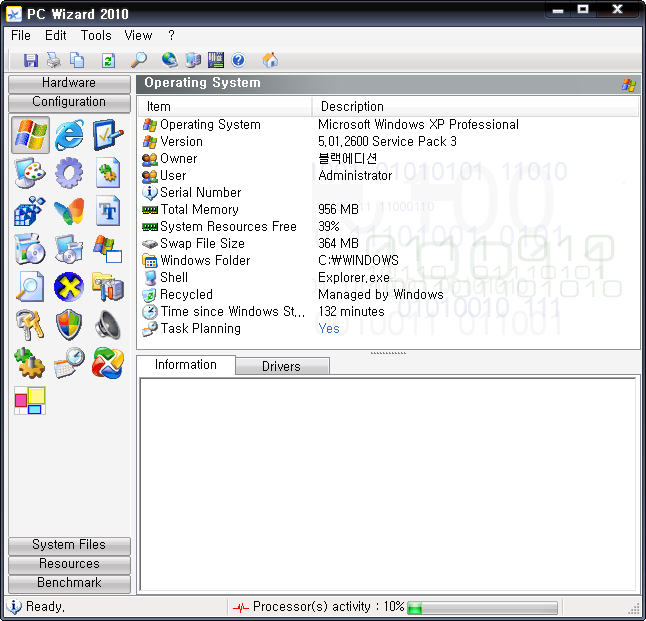Open the blue gear services icon

(x=69, y=173)
